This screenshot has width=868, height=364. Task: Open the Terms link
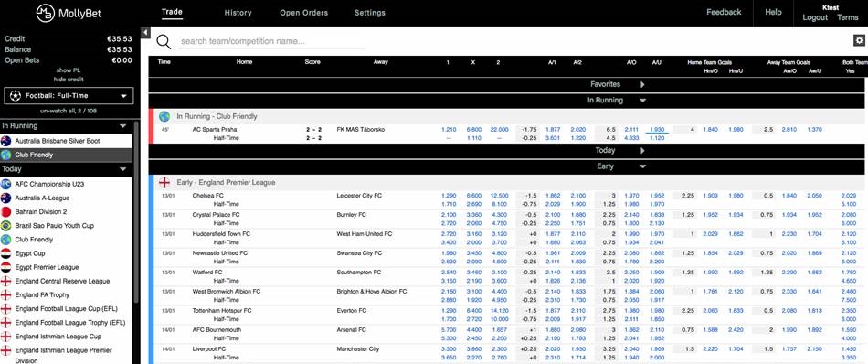pos(848,17)
